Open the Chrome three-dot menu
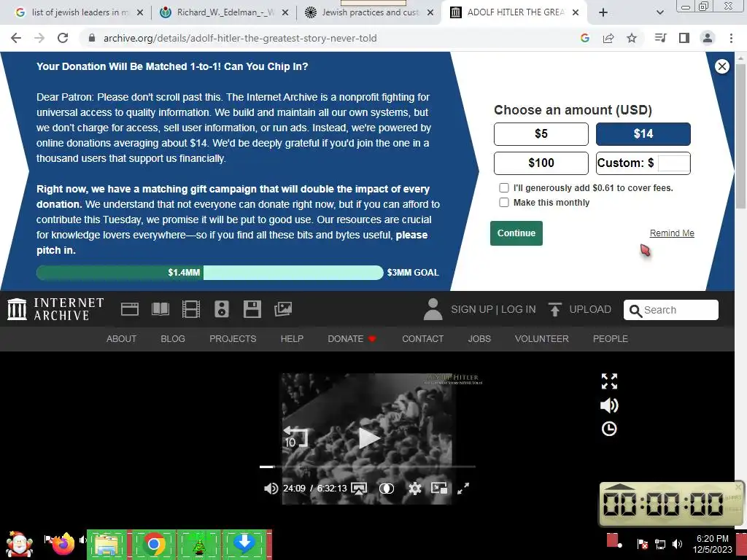 (731, 38)
